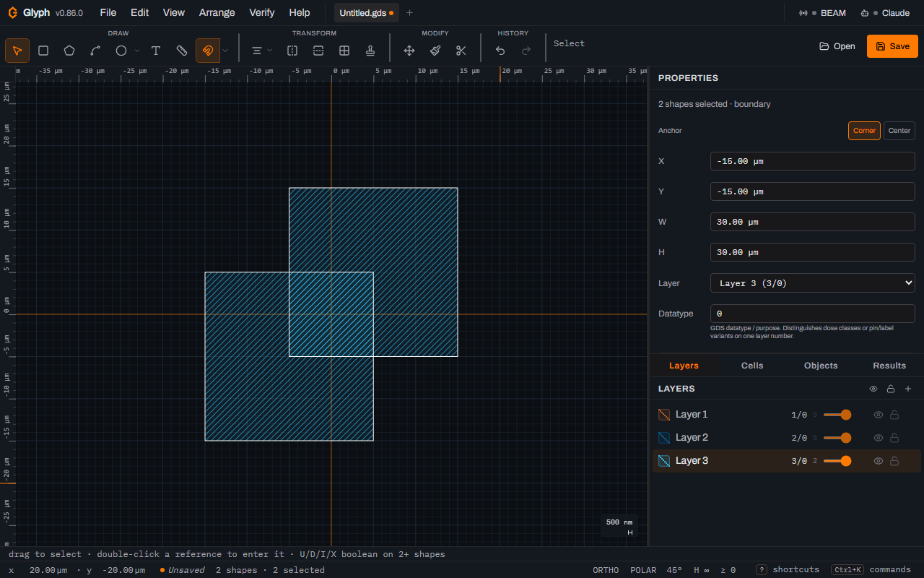Click the BEAM connection indicator

pos(822,13)
